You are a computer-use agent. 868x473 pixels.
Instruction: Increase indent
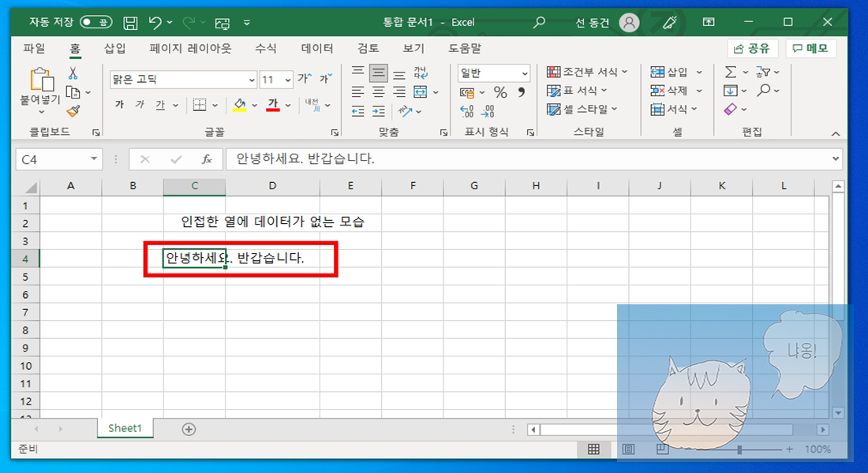click(x=379, y=111)
